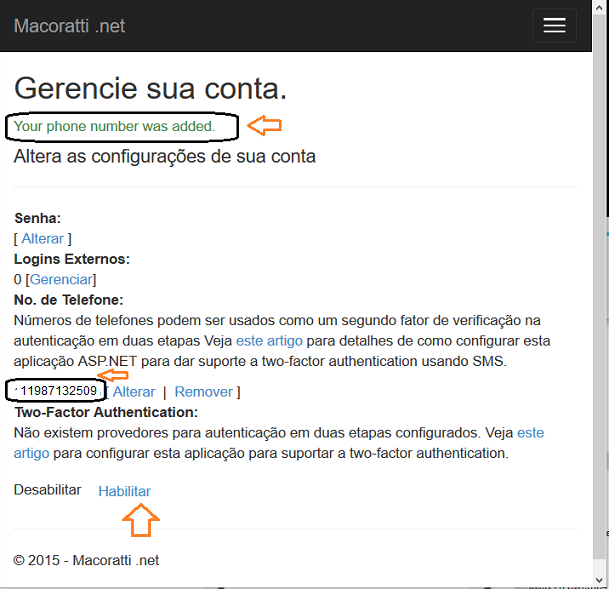Click Alterar link next to phone number
609x589 pixels.
[134, 392]
